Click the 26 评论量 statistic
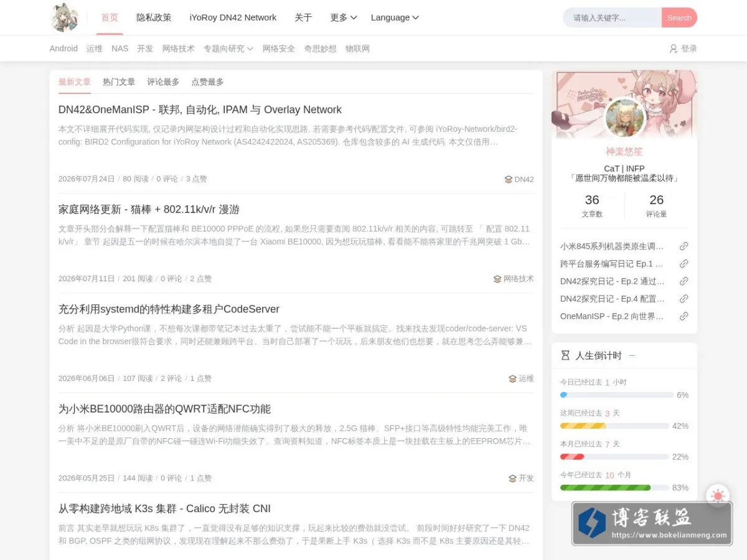This screenshot has height=560, width=747. pyautogui.click(x=656, y=205)
